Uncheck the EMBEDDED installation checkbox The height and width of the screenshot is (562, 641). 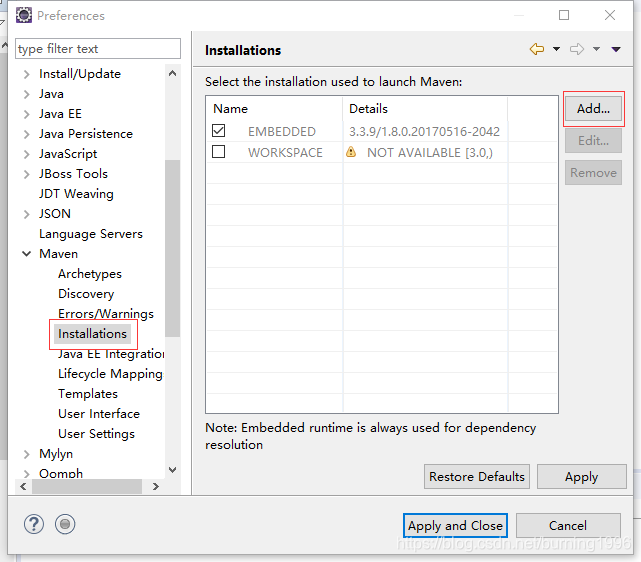[219, 131]
